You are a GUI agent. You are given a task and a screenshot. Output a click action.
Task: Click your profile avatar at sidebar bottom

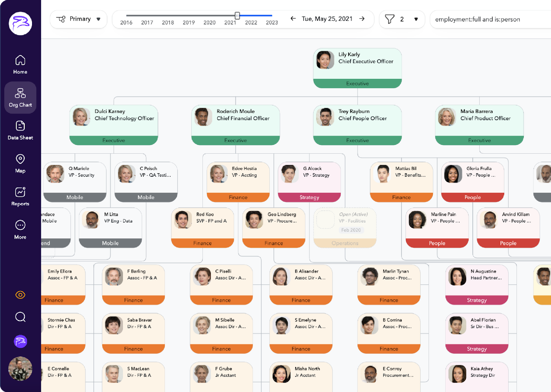20,369
